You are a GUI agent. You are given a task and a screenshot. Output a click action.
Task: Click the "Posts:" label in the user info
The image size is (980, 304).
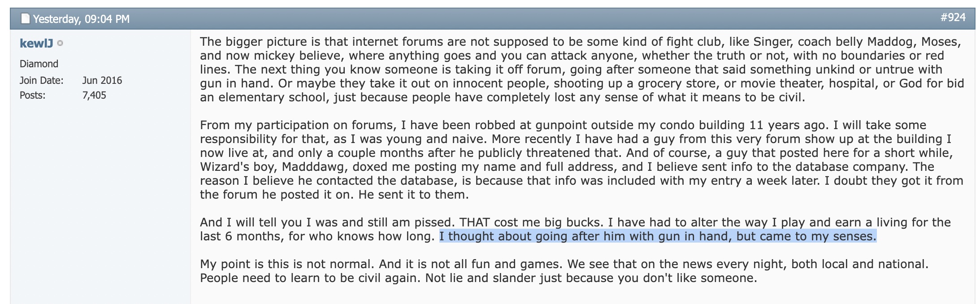coord(32,96)
